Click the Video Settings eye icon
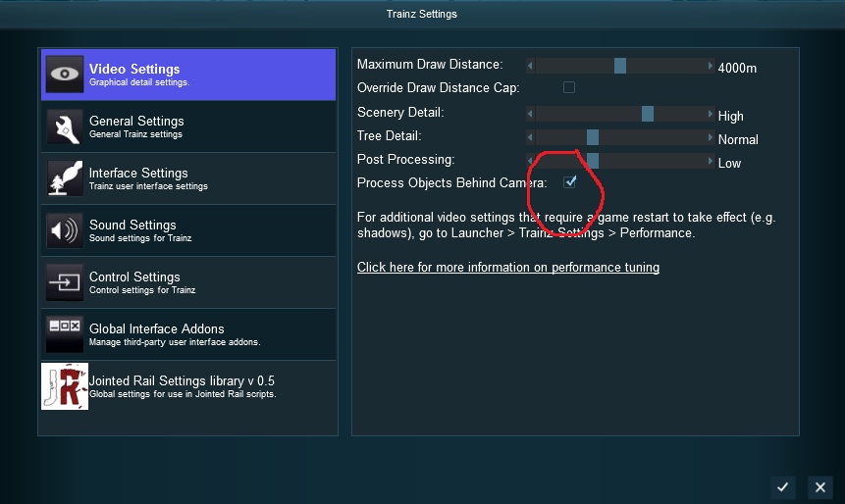This screenshot has width=845, height=504. tap(65, 75)
